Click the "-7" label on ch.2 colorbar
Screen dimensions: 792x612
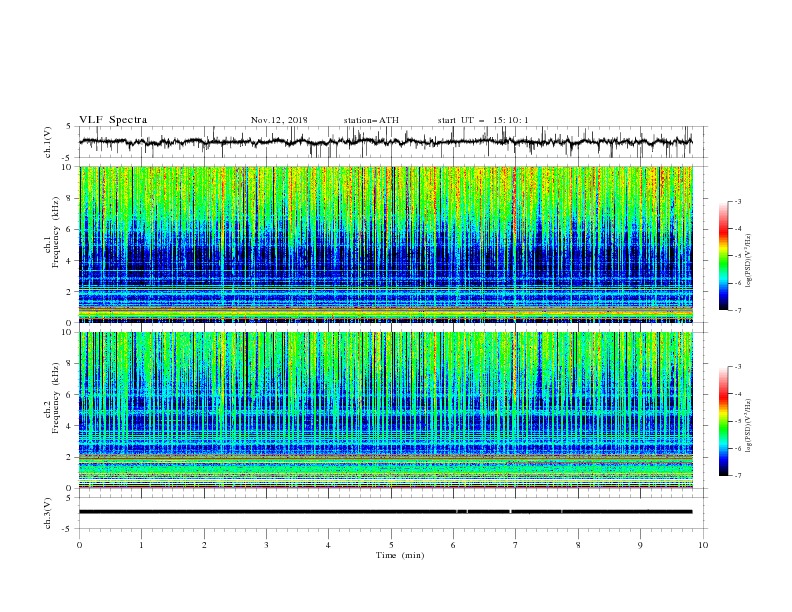click(738, 476)
